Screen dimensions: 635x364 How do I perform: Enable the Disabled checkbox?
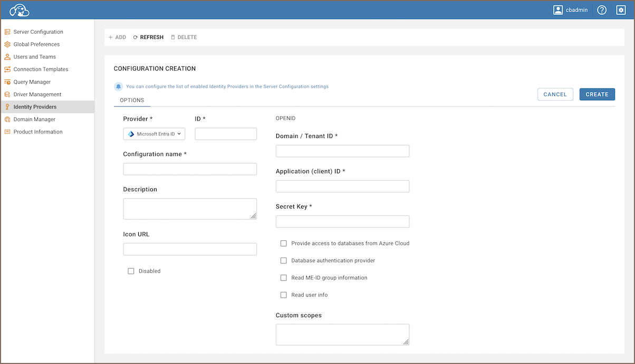click(x=131, y=271)
